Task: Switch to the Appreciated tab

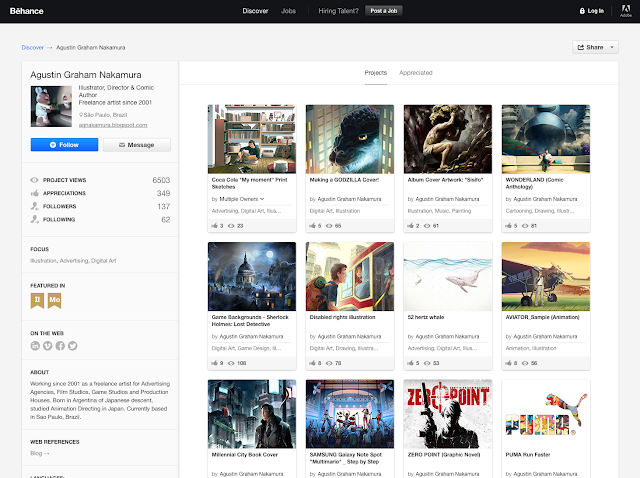Action: click(416, 73)
